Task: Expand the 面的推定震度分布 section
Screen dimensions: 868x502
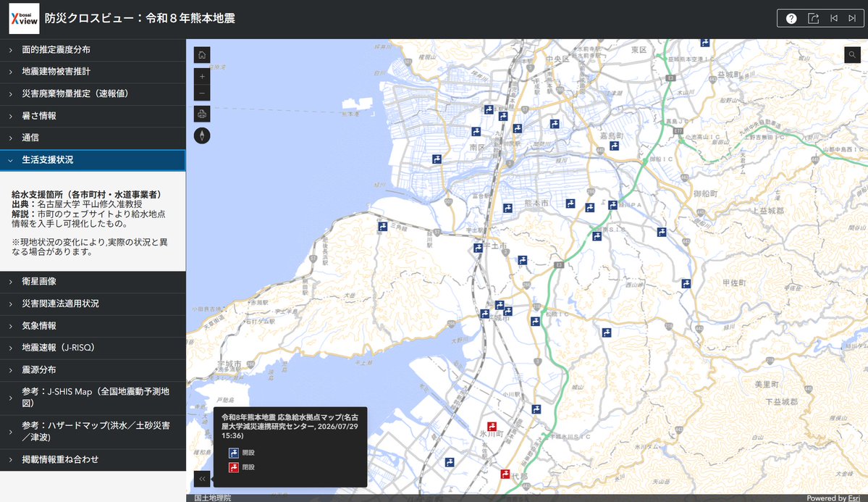Action: pyautogui.click(x=93, y=50)
